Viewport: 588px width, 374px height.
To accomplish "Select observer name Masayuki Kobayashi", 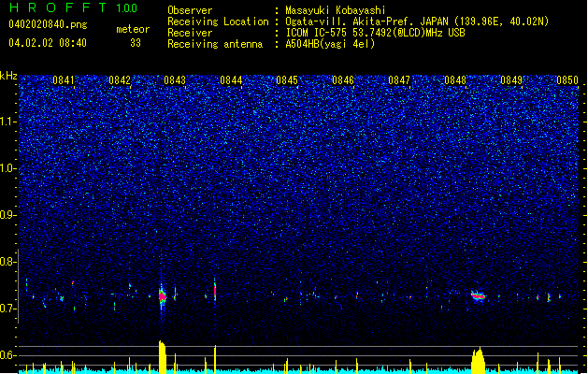I will pyautogui.click(x=336, y=10).
